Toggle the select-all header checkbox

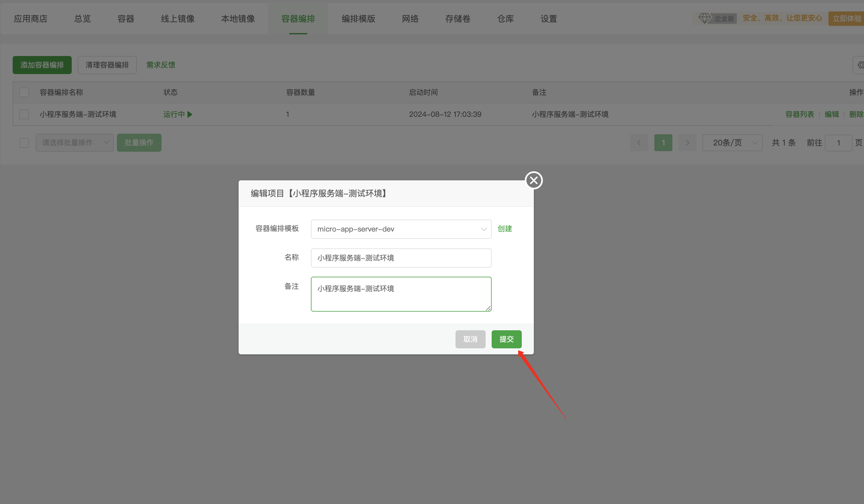click(24, 92)
